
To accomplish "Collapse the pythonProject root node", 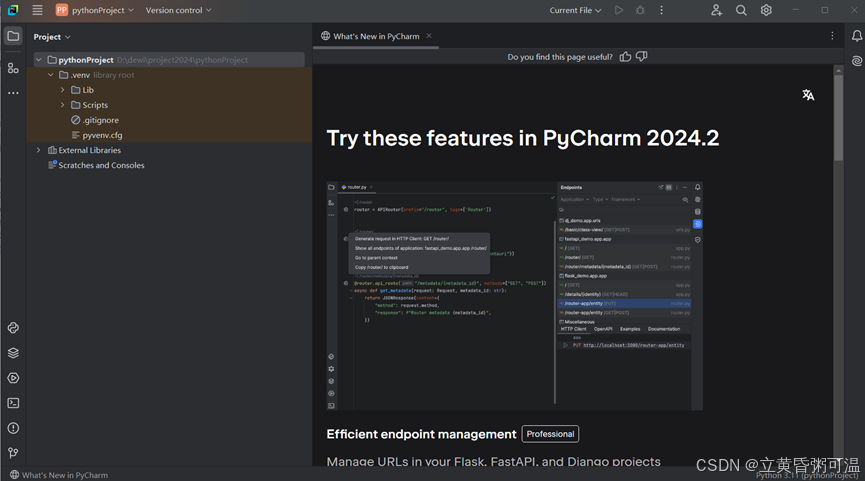I will (x=39, y=60).
